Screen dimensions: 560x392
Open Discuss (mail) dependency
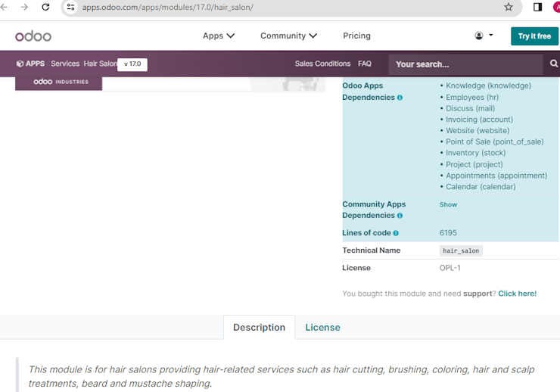tap(471, 108)
